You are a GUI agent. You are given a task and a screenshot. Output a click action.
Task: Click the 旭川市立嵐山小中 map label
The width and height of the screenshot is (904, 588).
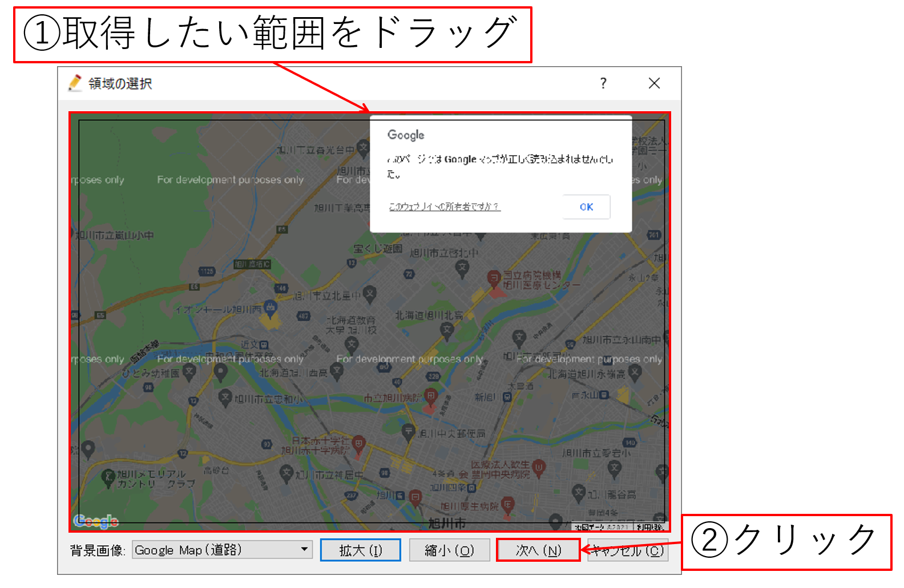click(115, 235)
